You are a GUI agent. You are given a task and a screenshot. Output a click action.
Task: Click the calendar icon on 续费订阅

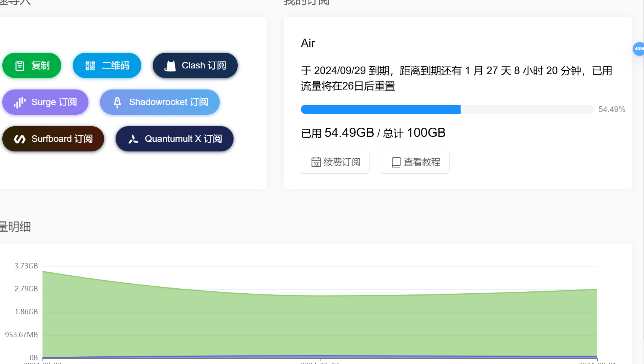point(316,162)
